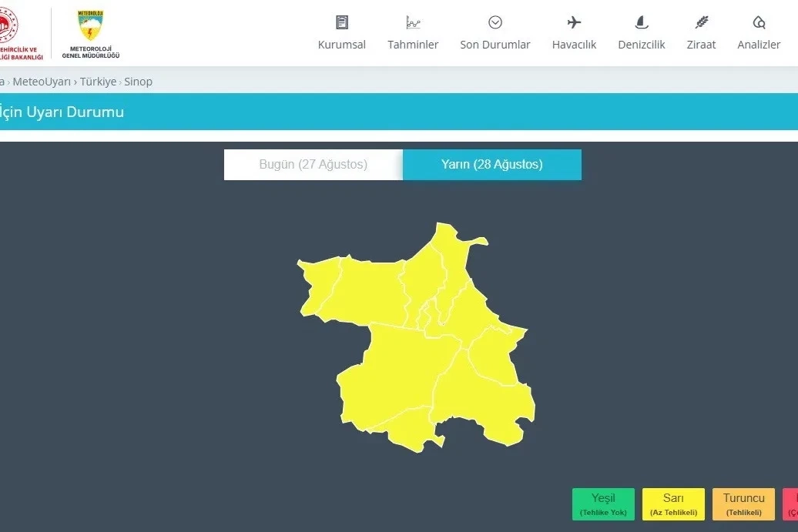
Task: Click the Kurumsal document icon
Action: point(342,22)
